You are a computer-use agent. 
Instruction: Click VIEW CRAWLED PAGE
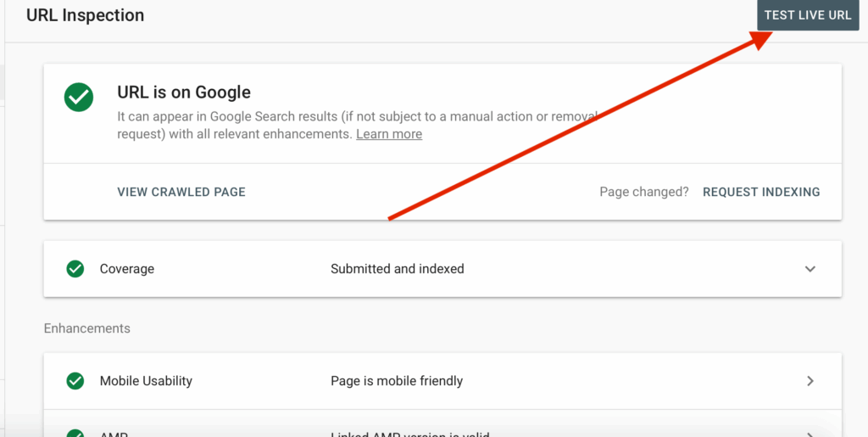(181, 192)
